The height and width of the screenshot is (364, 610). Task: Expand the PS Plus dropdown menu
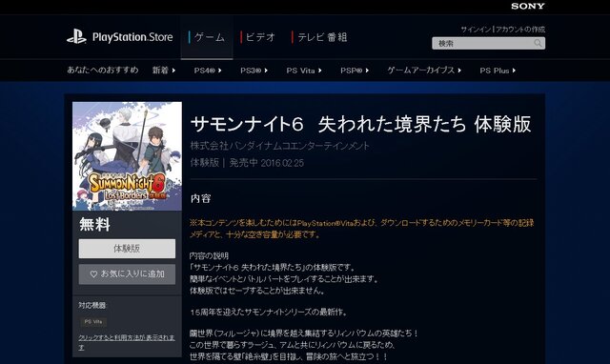pyautogui.click(x=498, y=71)
